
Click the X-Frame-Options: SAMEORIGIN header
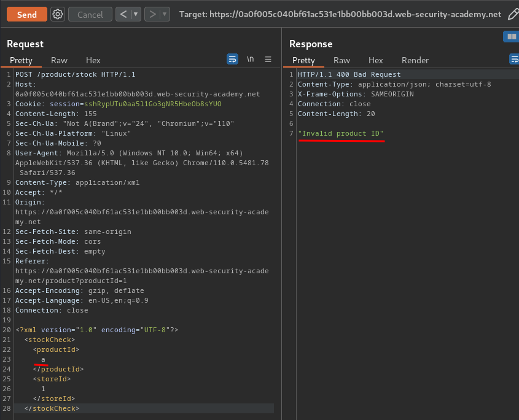click(x=356, y=94)
